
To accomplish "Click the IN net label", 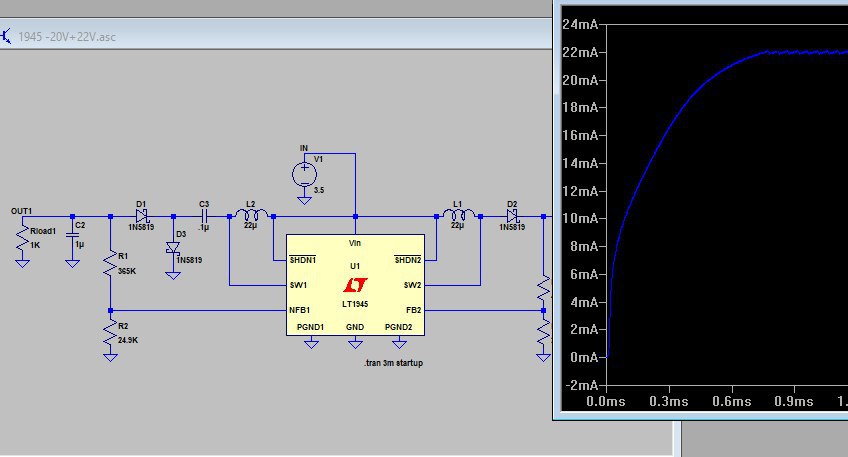I will tap(304, 148).
